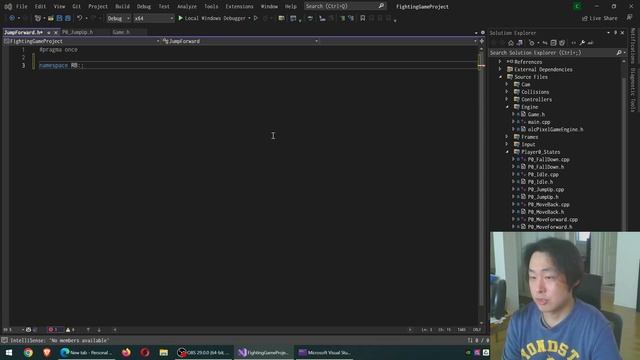Open the Tools menu
This screenshot has height=360, width=640.
tap(211, 7)
